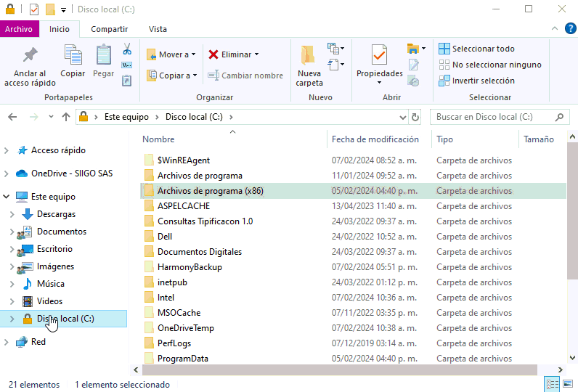
Task: Click the forward navigation arrow
Action: tap(33, 117)
